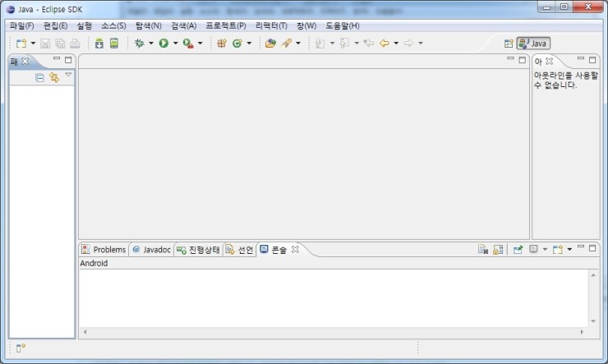
Task: Toggle Scroll Lock in the console toolbar
Action: (498, 249)
